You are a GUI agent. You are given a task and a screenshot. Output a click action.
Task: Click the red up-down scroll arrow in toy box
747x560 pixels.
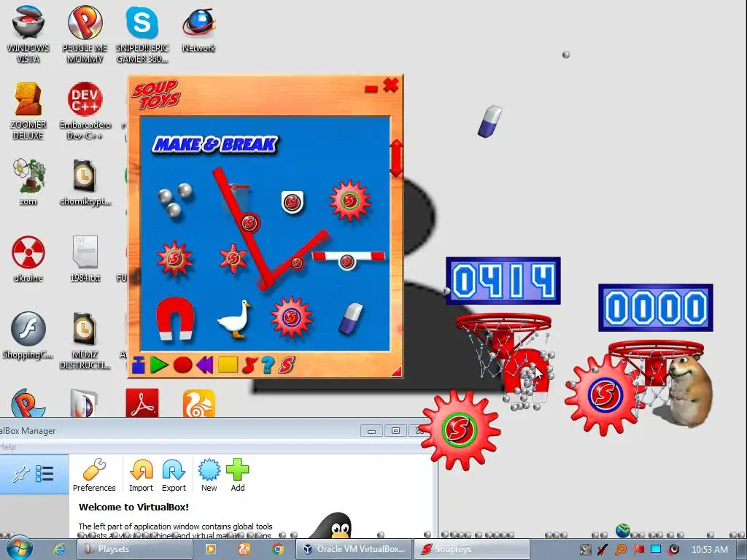pos(396,158)
